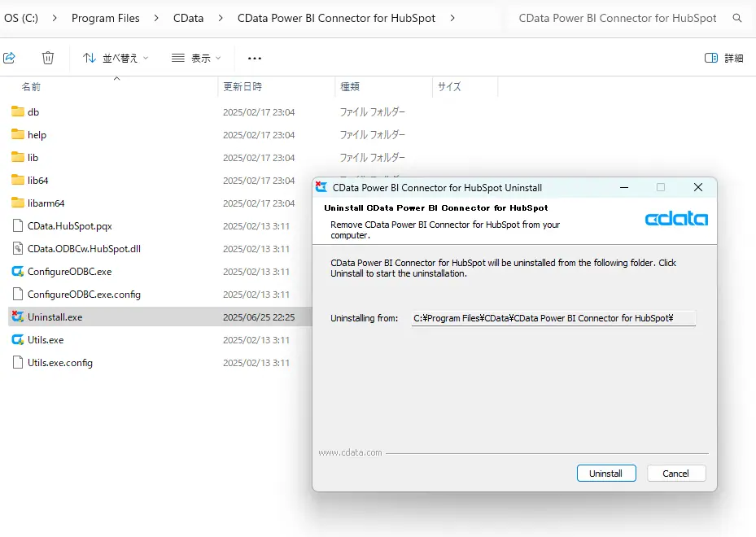Click the ConfigureODBC.exe application icon
This screenshot has height=537, width=756.
point(18,271)
